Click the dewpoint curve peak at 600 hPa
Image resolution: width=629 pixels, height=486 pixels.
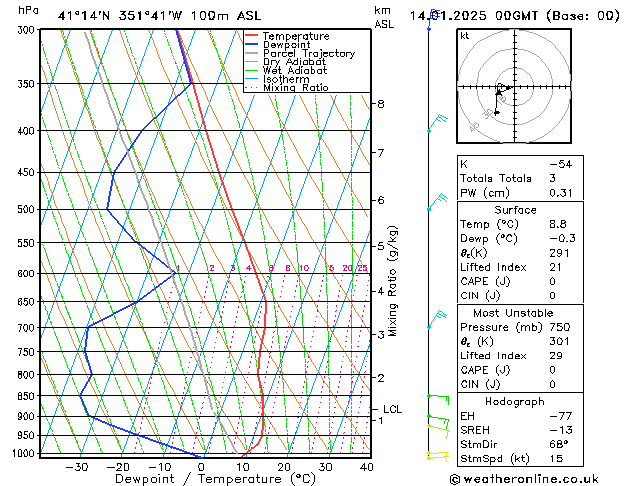click(175, 273)
